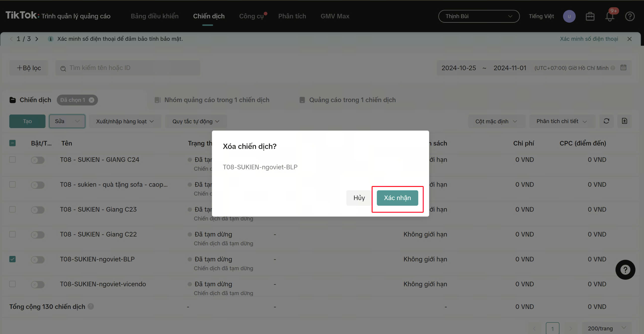Cancel deletion with Hủy
This screenshot has width=644, height=334.
click(x=359, y=198)
